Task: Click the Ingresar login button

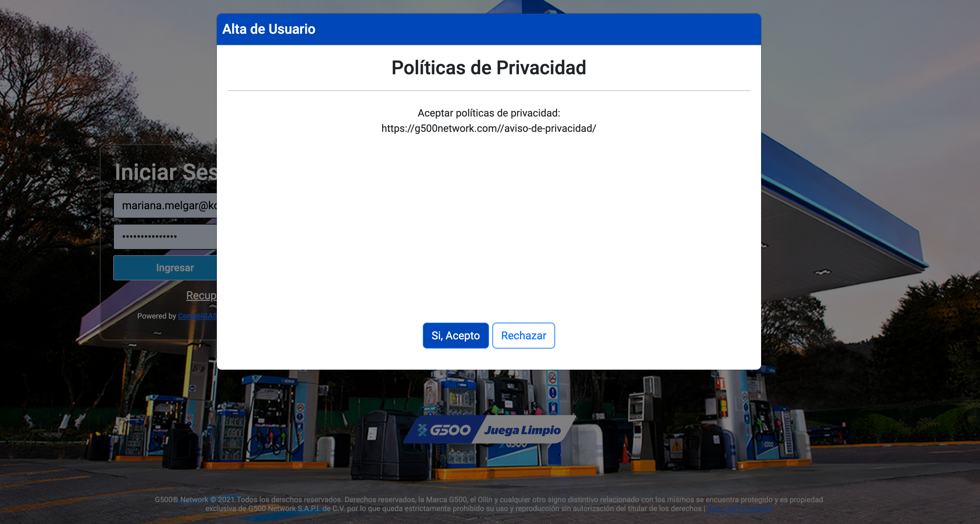Action: (165, 267)
